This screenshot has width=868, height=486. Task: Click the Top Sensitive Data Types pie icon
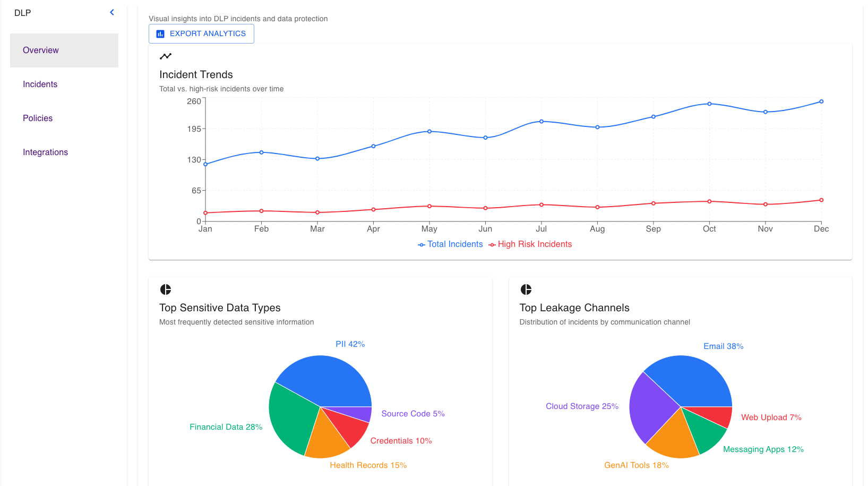point(166,289)
